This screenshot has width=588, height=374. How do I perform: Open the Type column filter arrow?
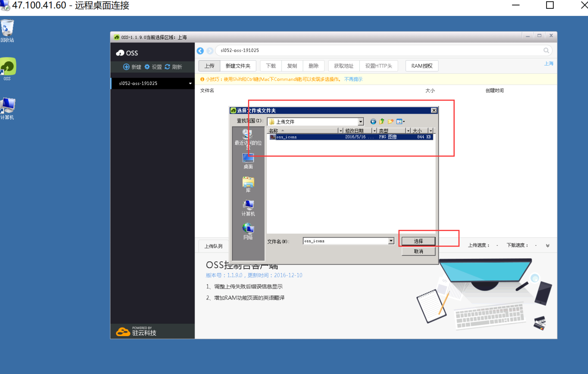click(x=408, y=131)
